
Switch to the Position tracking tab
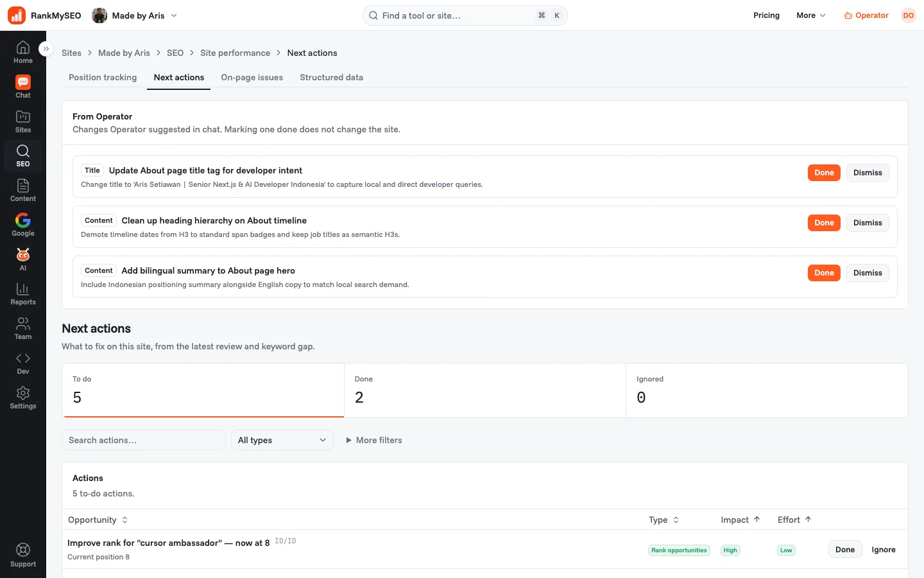point(103,77)
